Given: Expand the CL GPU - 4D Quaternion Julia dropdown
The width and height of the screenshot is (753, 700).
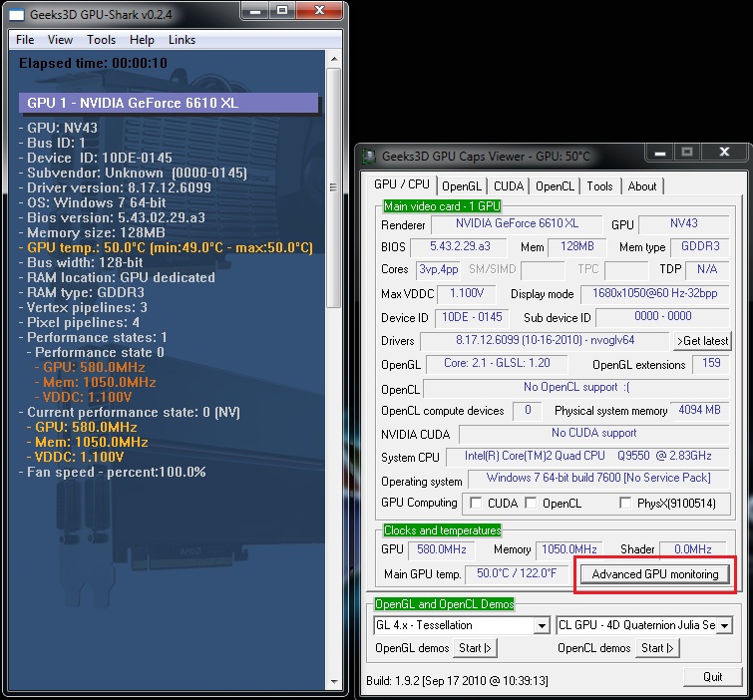Looking at the screenshot, I should coord(725,625).
